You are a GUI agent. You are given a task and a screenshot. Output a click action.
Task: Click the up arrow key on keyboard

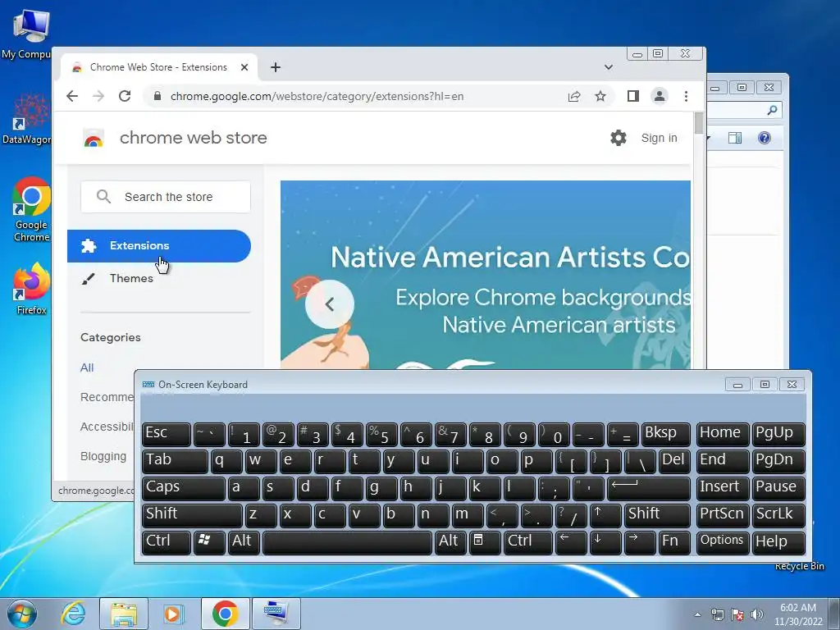coord(605,514)
